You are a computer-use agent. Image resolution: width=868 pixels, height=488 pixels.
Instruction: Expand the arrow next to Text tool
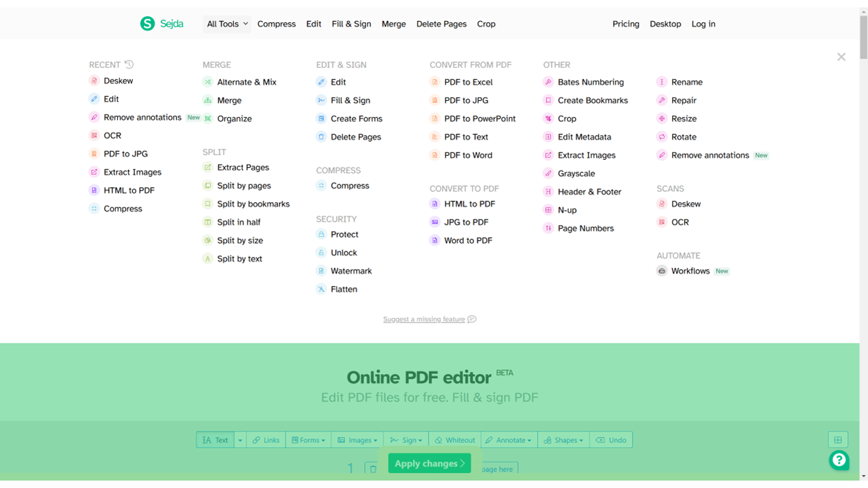coord(239,440)
